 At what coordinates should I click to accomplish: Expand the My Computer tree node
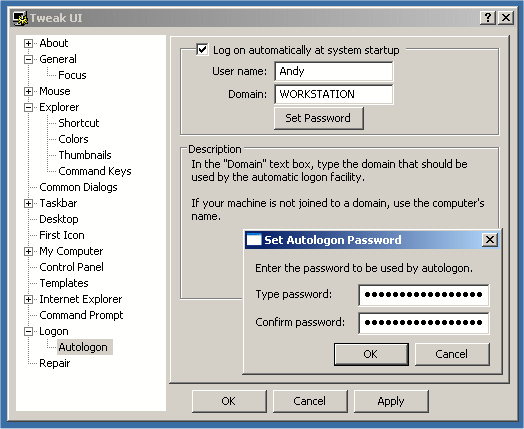28,252
